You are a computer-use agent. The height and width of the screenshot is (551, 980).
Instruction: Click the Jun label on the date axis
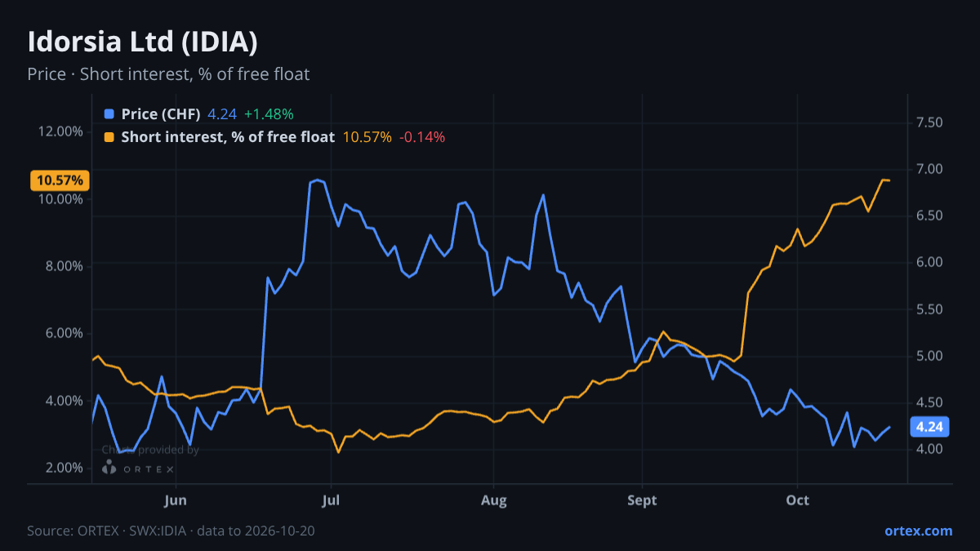[x=176, y=500]
